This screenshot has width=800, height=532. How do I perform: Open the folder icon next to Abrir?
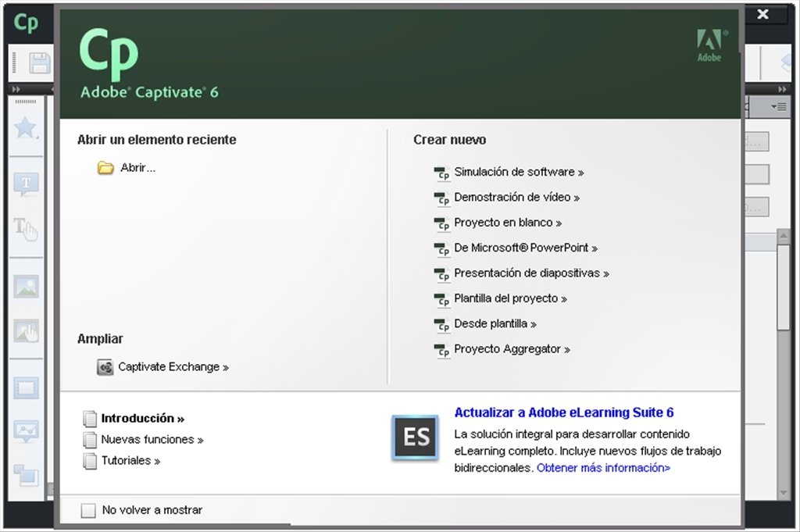105,168
